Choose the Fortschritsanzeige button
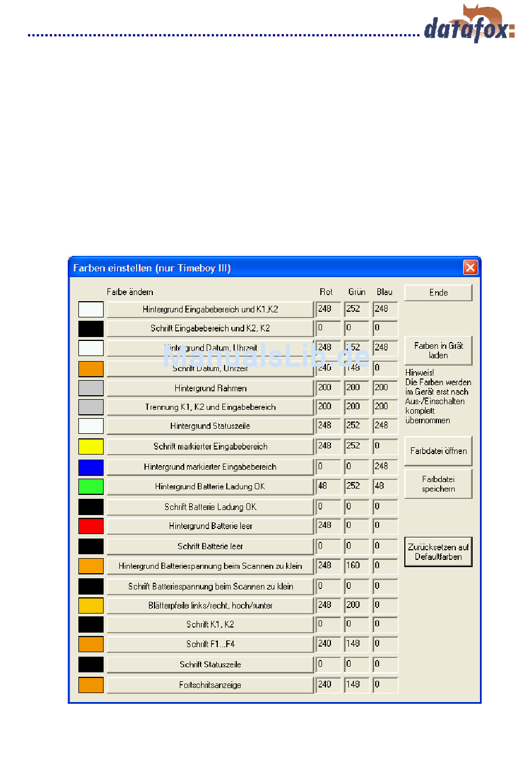The width and height of the screenshot is (532, 772). coord(210,685)
